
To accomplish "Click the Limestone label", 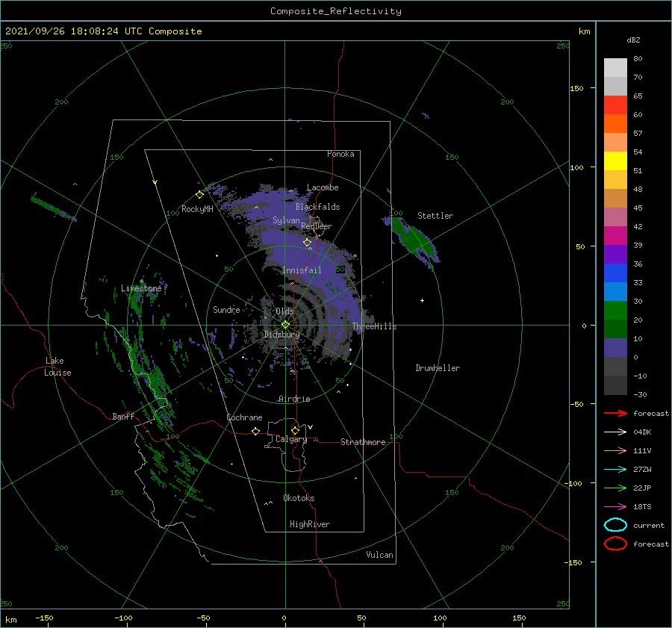I will (x=141, y=288).
